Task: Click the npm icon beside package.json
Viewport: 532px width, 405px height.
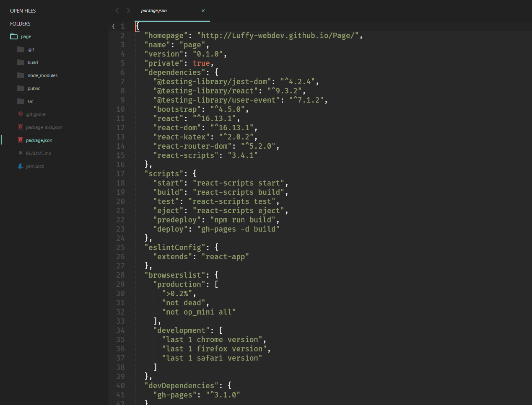Action: tap(20, 140)
